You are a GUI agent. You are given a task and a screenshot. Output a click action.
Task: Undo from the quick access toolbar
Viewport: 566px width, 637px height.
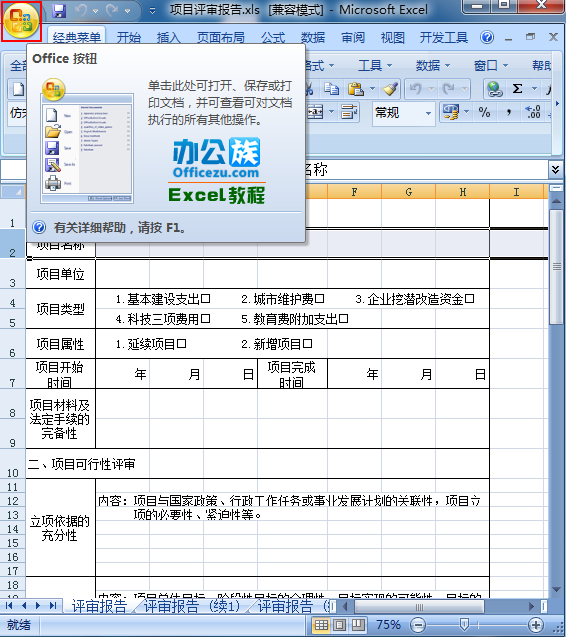click(81, 11)
